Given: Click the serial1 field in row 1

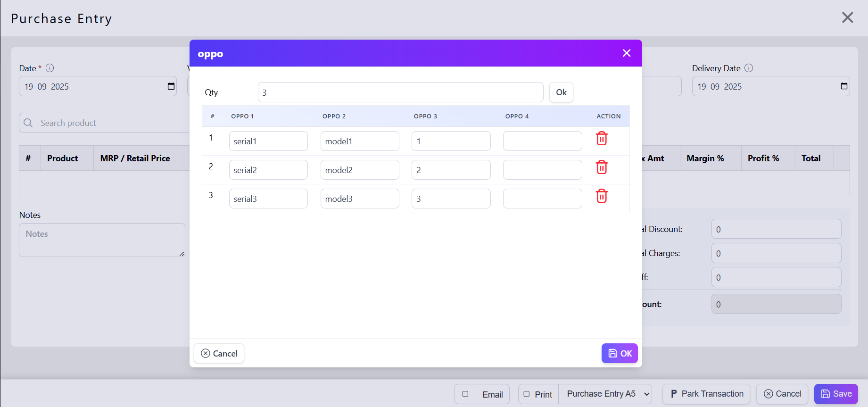Looking at the screenshot, I should 268,141.
